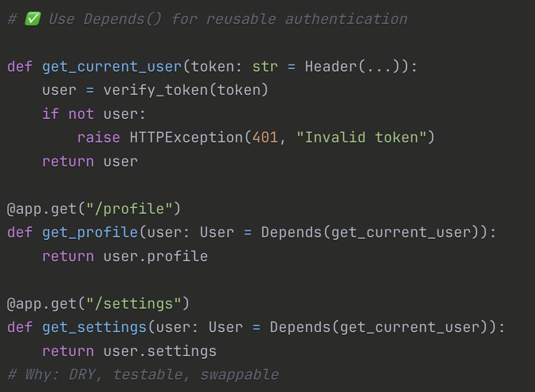
Task: Click the function name "get_settings"
Action: [x=94, y=327]
